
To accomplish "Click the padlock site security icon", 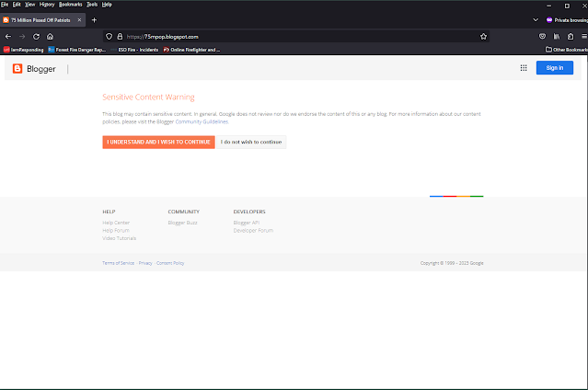I will [120, 37].
